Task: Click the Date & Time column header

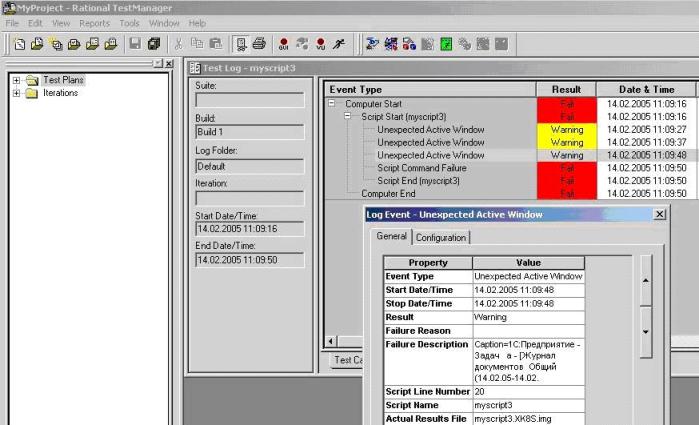Action: [x=646, y=90]
